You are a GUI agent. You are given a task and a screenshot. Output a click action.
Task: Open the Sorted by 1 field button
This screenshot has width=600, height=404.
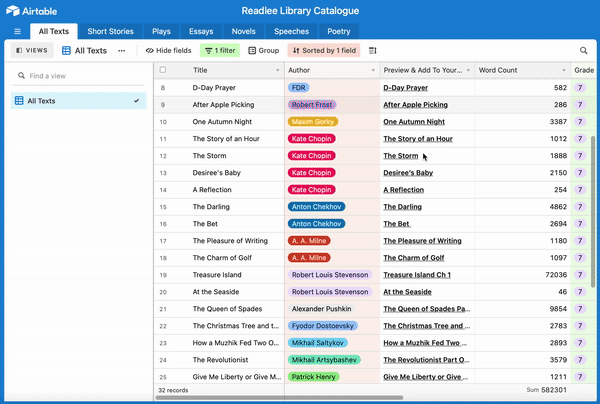(x=324, y=50)
